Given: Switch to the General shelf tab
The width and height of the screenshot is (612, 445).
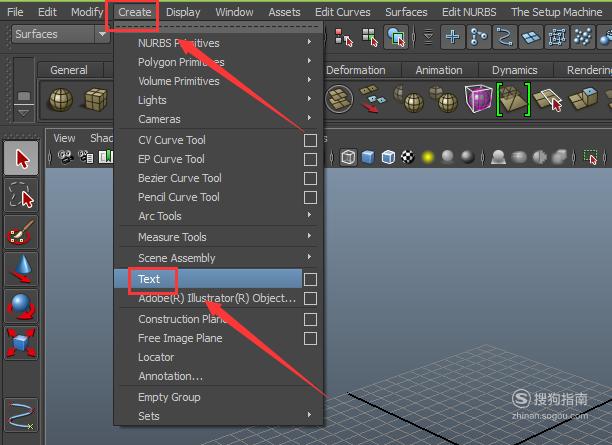Looking at the screenshot, I should click(x=69, y=70).
